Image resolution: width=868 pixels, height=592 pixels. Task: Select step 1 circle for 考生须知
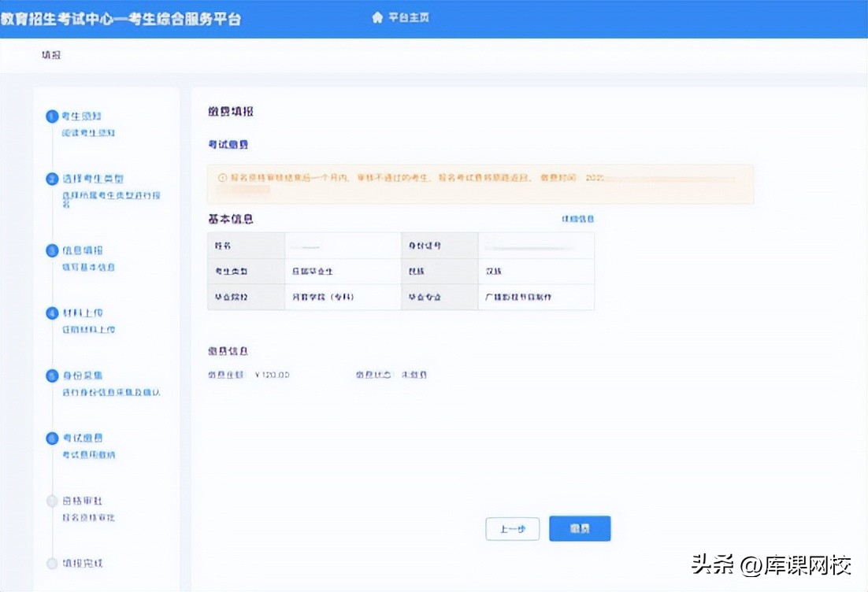pos(52,117)
